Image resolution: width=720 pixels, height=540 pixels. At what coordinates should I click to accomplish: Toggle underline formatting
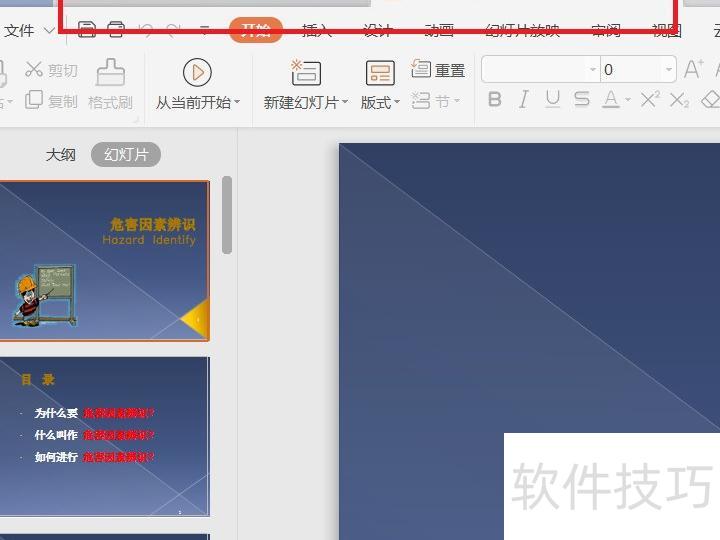pyautogui.click(x=553, y=99)
